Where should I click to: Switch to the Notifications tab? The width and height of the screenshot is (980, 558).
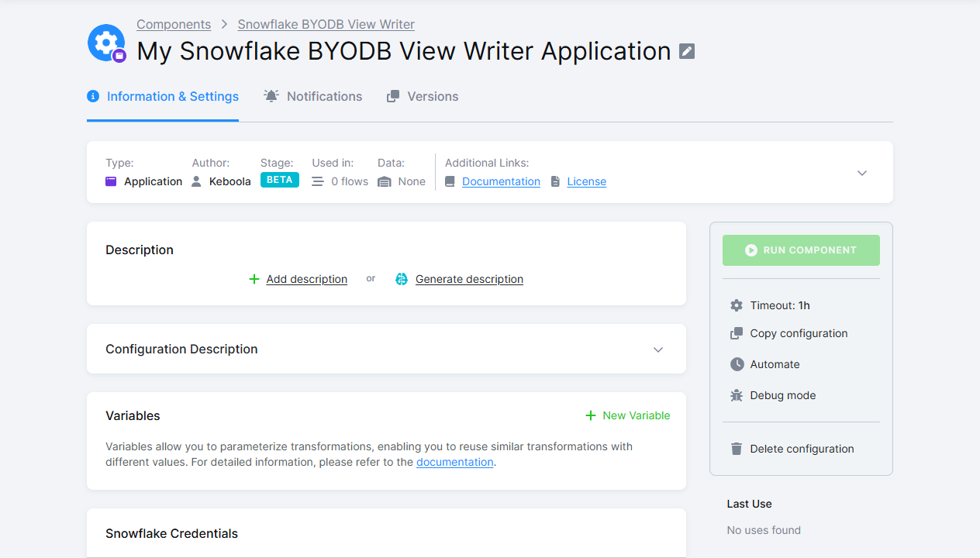[312, 96]
